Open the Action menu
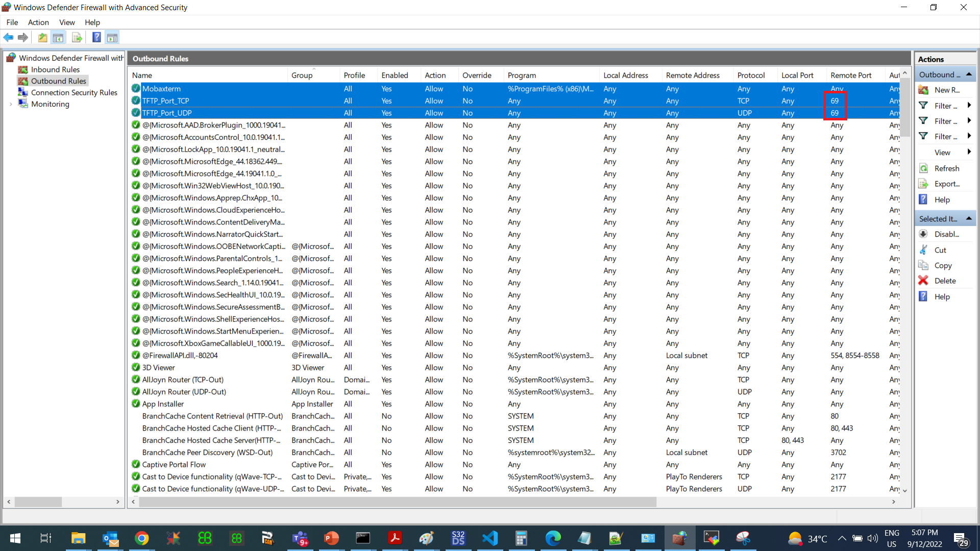The width and height of the screenshot is (980, 551). [x=38, y=22]
